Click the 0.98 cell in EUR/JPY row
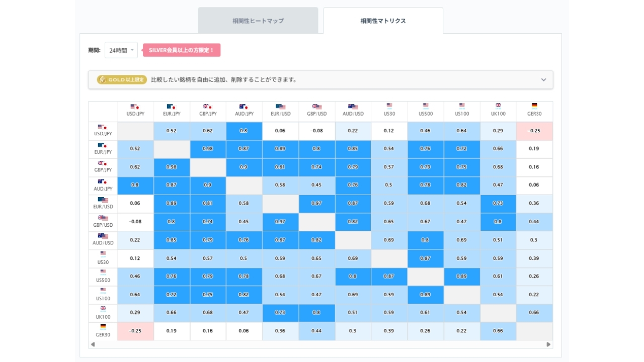The image size is (644, 362). tap(208, 149)
